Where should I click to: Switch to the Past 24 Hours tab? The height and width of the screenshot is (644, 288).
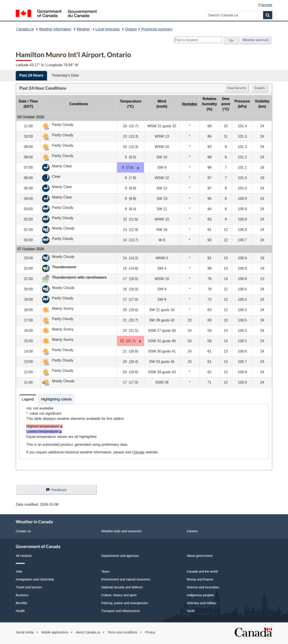coord(31,76)
